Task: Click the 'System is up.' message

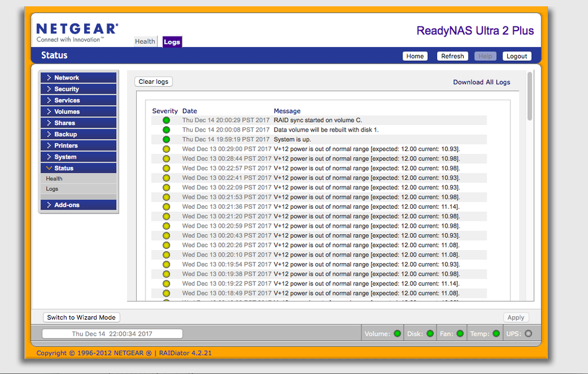Action: (x=292, y=139)
